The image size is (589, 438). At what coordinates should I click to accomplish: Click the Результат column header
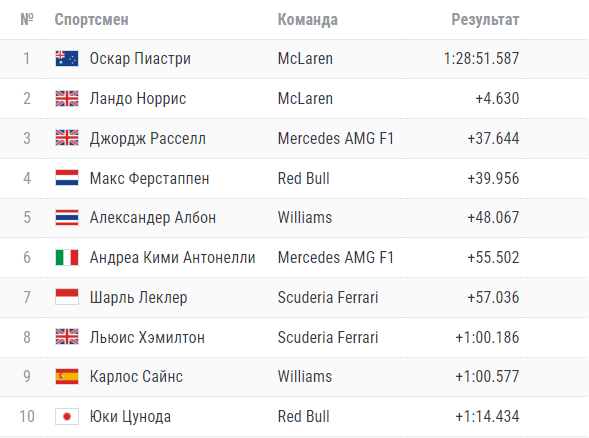tap(485, 20)
